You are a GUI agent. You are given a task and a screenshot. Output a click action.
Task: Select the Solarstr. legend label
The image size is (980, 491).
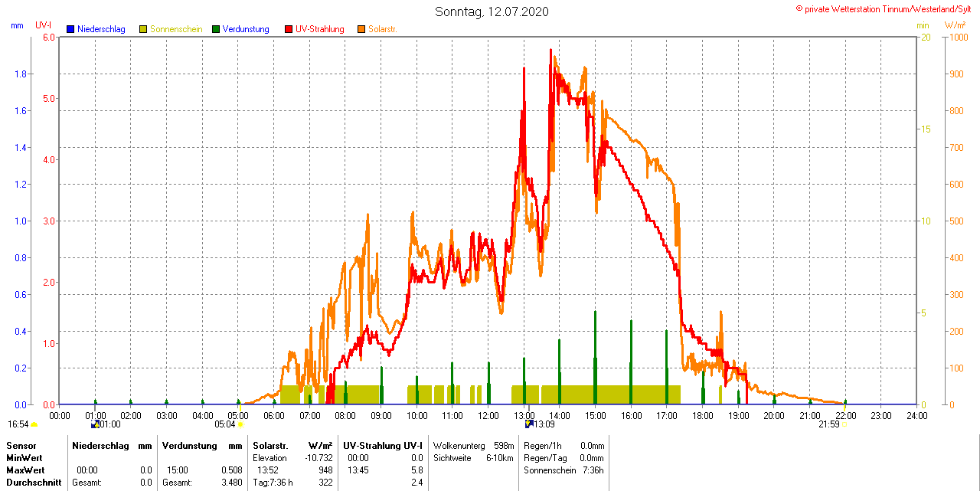click(x=382, y=29)
